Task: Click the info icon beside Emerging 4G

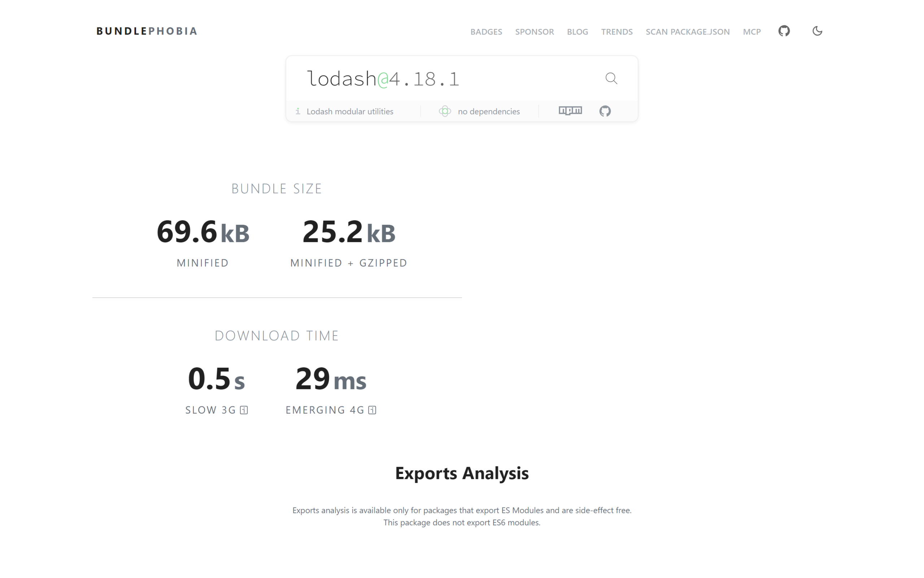Action: pyautogui.click(x=372, y=410)
